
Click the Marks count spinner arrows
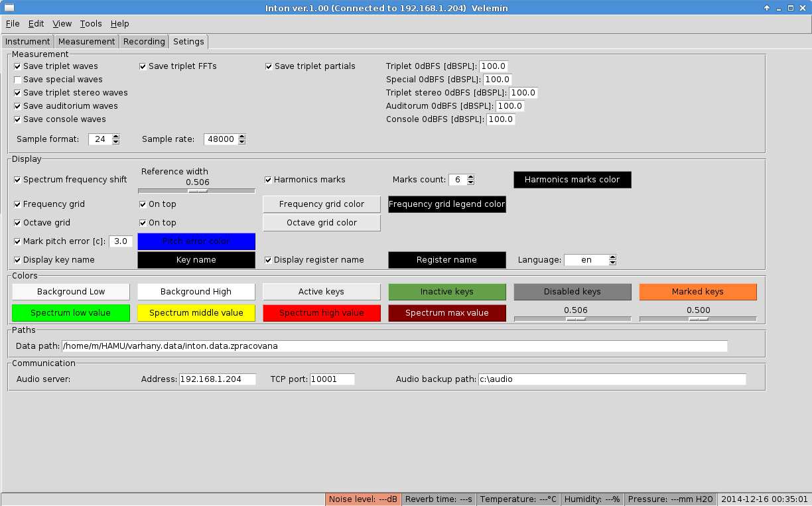tap(470, 180)
